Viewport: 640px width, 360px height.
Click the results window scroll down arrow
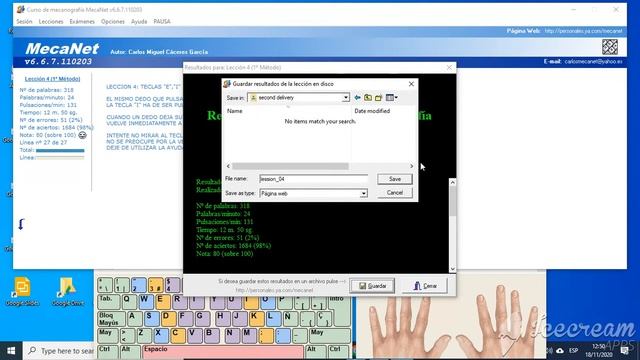(452, 269)
